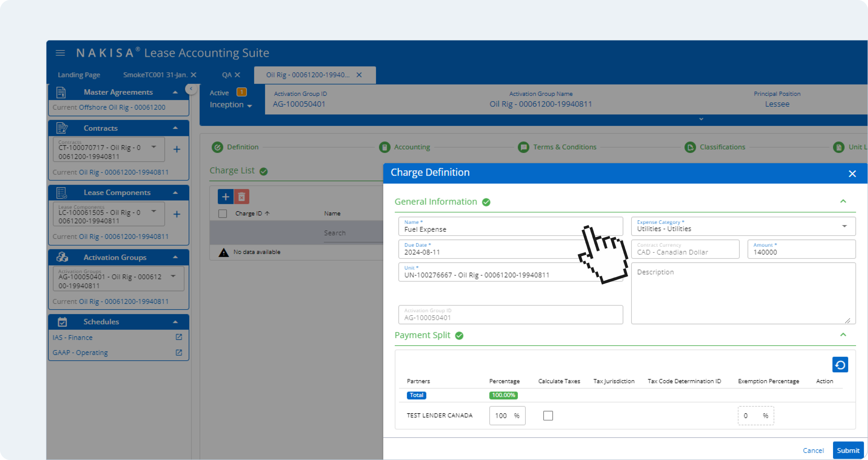Click the Master Agreements document icon

(61, 92)
